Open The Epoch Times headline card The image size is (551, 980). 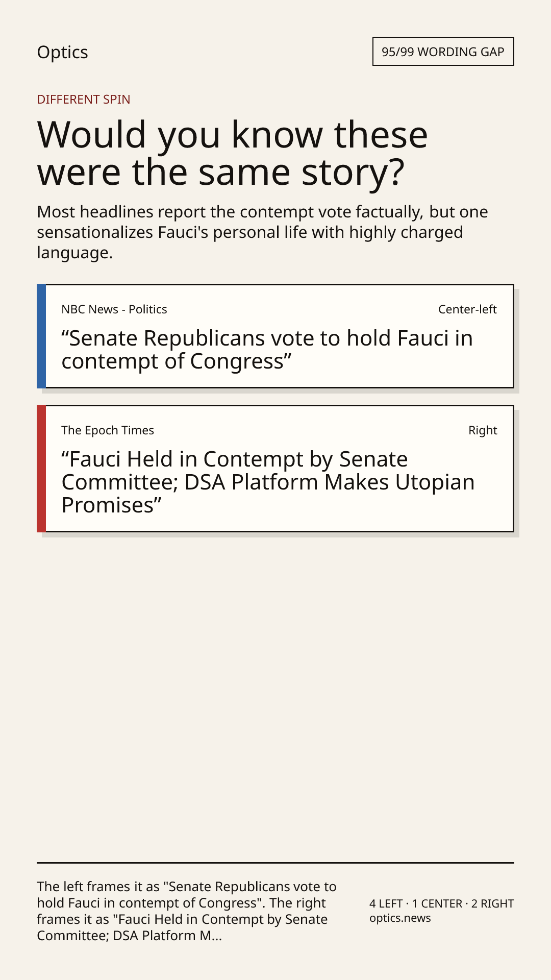(x=275, y=469)
